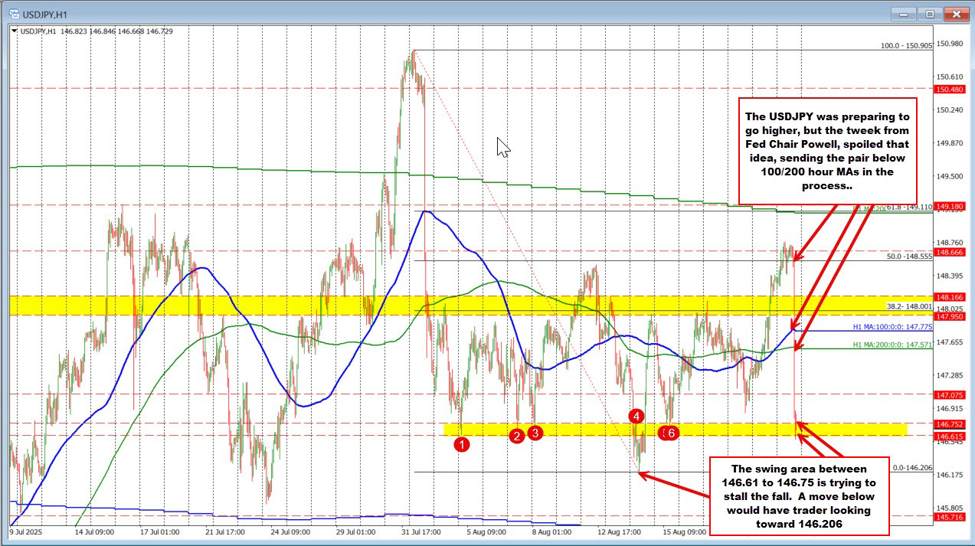Click the H1 MA:100:0:0: 147.775 label
Screen dimensions: 975x546
(x=892, y=327)
